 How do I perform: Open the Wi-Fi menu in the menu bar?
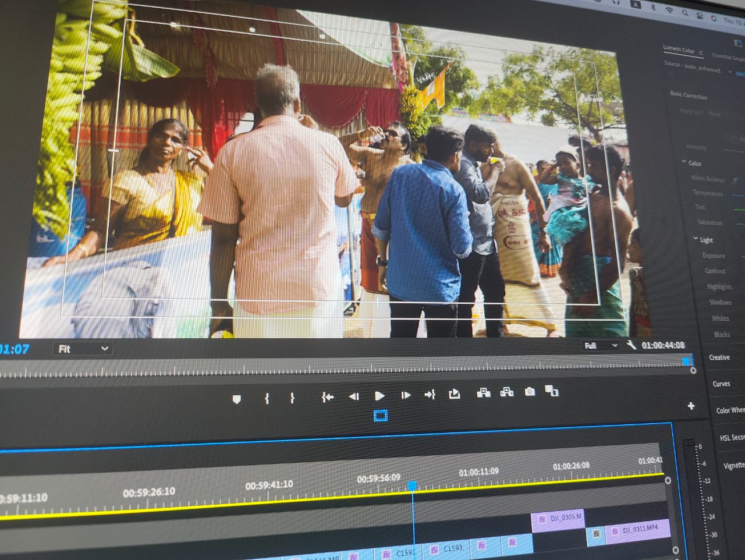pos(669,10)
